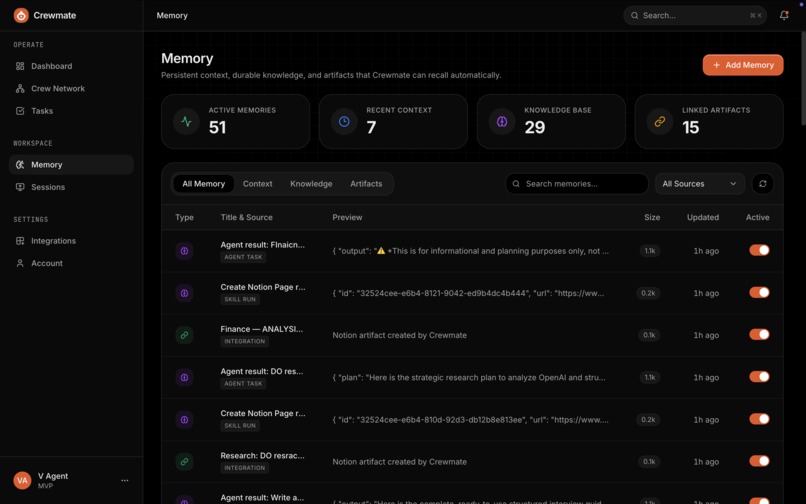
Task: Click the Type column header
Action: click(185, 218)
